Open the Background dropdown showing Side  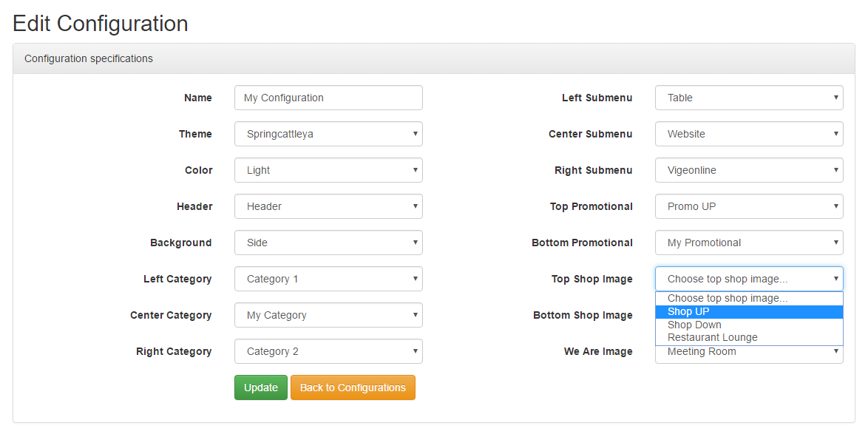click(328, 243)
